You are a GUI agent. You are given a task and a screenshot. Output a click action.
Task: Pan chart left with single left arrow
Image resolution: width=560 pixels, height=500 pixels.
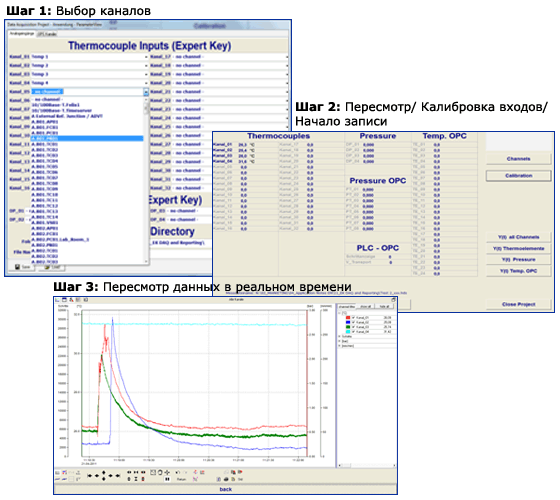coord(97,476)
